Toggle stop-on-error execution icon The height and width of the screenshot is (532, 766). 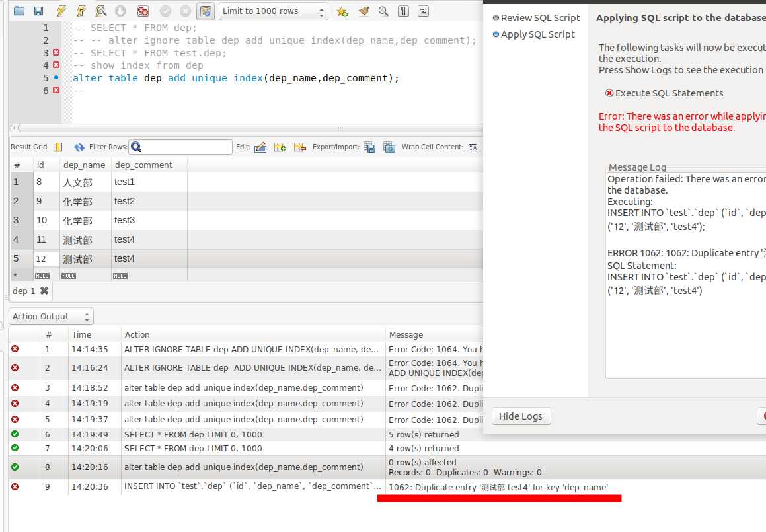click(x=143, y=11)
